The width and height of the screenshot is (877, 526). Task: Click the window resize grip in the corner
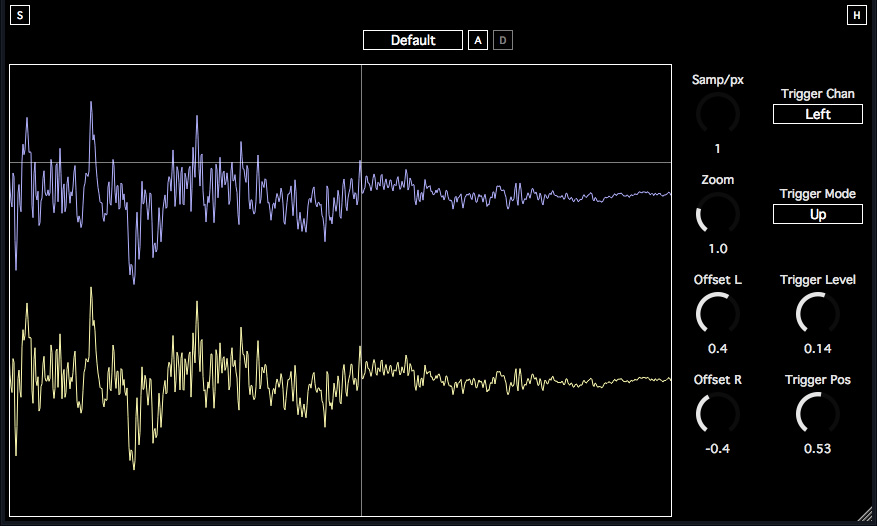[865, 514]
